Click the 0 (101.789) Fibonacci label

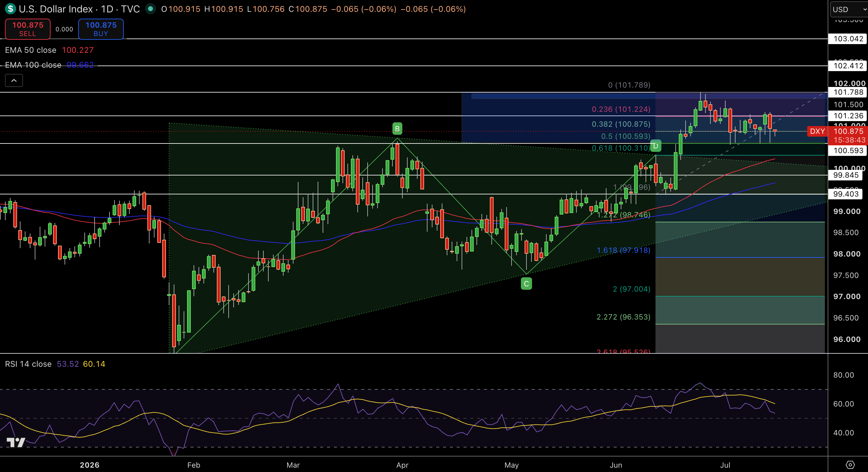point(629,85)
